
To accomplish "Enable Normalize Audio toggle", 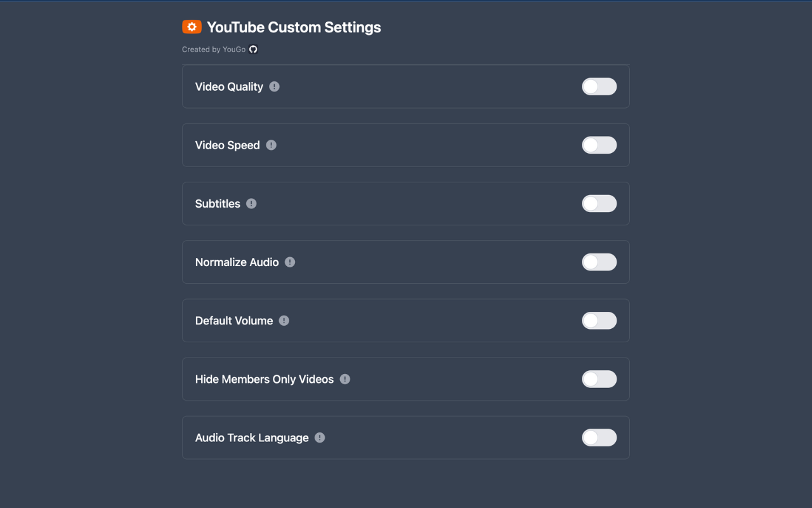I will click(x=599, y=262).
